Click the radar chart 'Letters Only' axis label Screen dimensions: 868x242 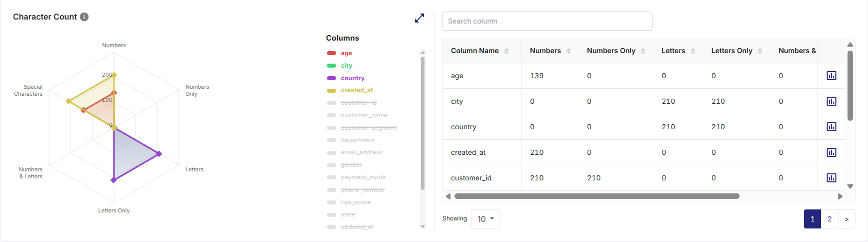(x=114, y=210)
